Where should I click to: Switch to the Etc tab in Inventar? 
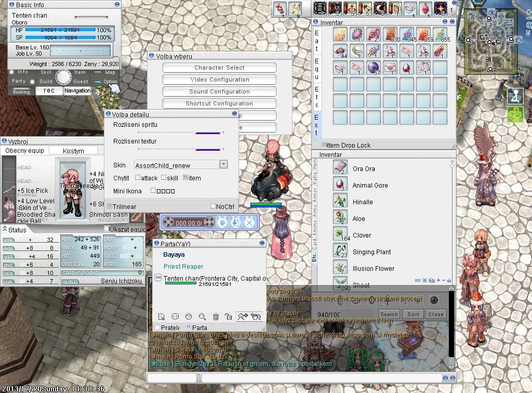point(316,97)
